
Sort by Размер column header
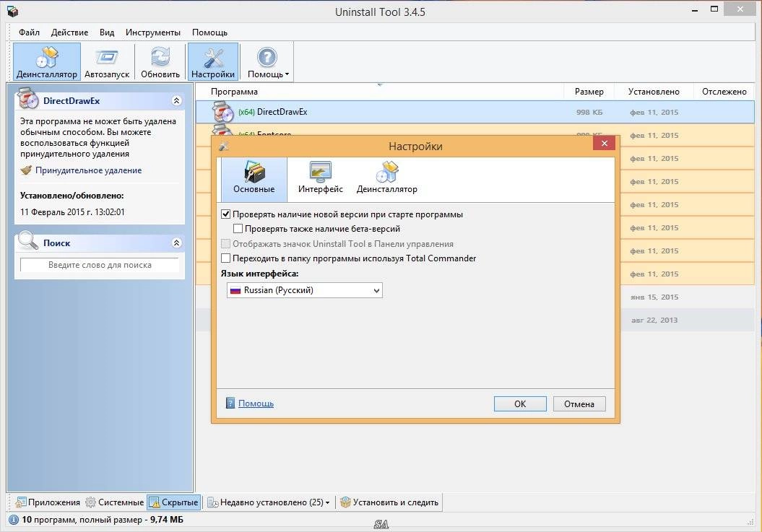[589, 92]
